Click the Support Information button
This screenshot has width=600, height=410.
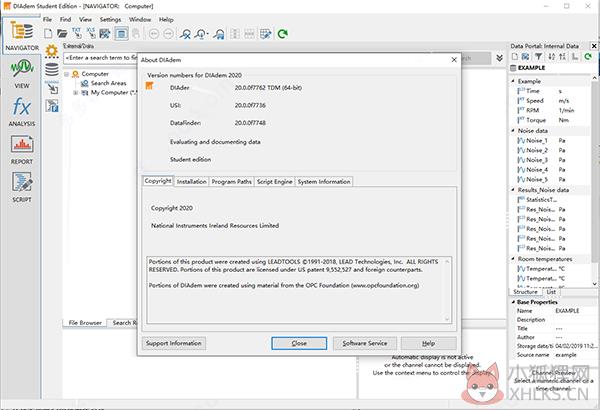[x=174, y=343]
